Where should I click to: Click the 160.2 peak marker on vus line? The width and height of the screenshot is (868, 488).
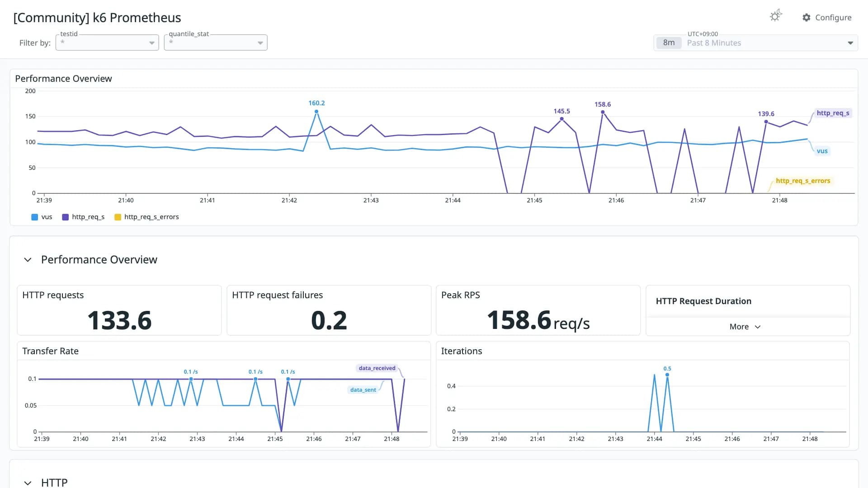point(316,111)
